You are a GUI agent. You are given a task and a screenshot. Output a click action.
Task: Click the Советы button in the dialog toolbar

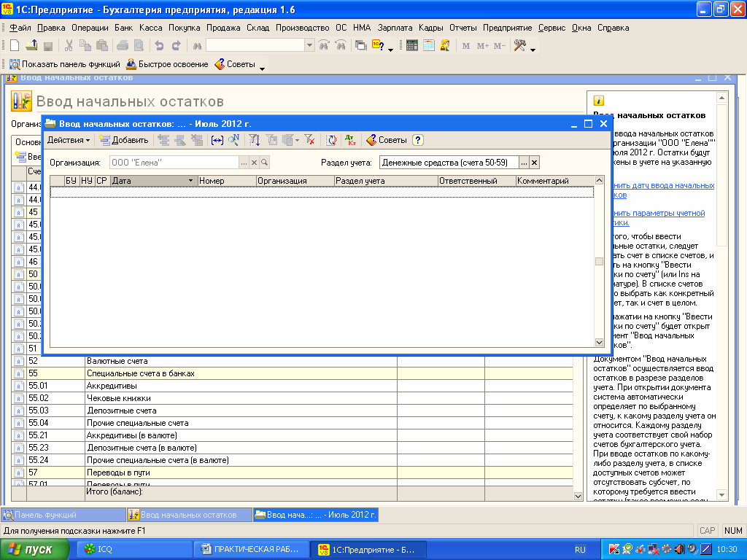coord(387,140)
